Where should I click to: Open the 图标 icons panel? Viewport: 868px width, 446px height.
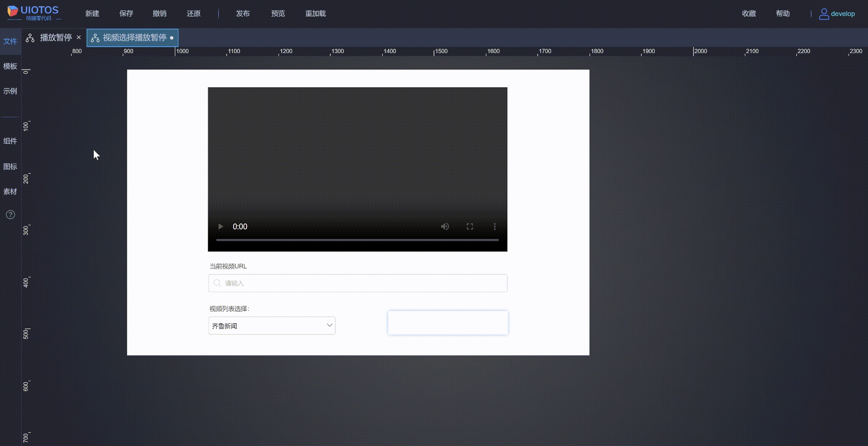click(x=10, y=166)
